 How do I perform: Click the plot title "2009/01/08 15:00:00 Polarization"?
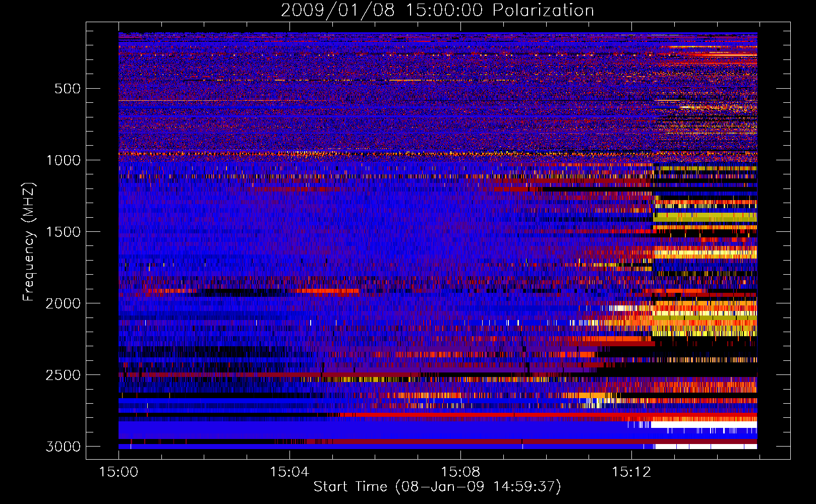pos(437,10)
